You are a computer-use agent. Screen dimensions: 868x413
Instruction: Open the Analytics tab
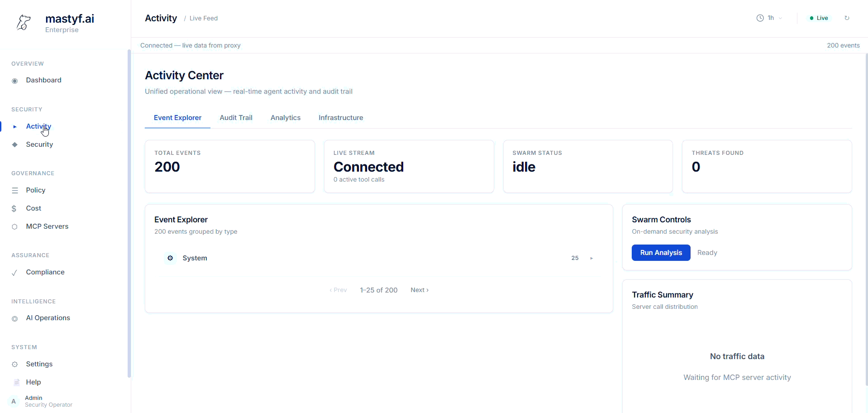pyautogui.click(x=286, y=118)
